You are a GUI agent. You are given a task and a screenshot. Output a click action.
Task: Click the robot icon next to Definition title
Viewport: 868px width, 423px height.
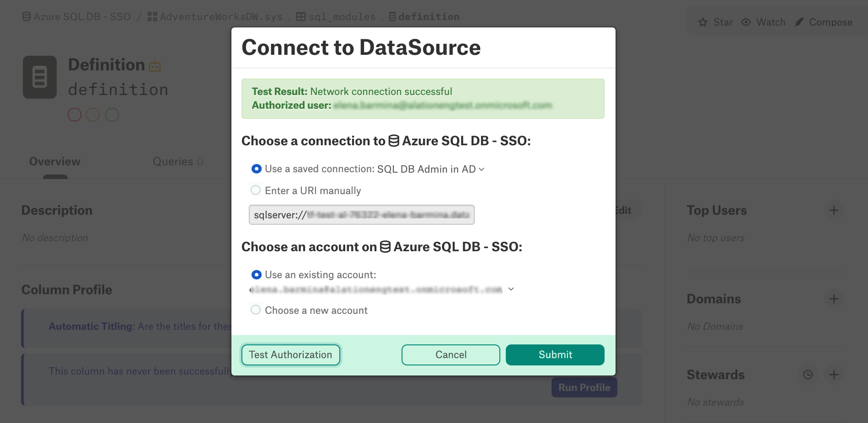155,67
